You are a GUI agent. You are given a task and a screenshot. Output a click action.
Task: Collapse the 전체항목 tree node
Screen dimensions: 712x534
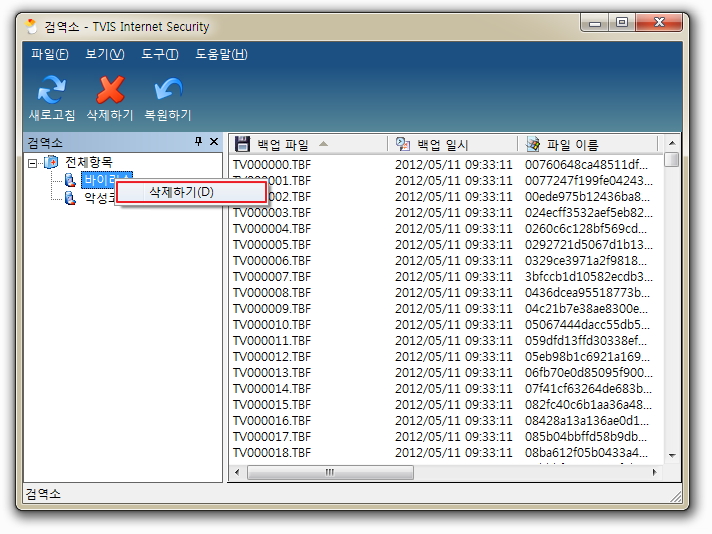tap(33, 162)
